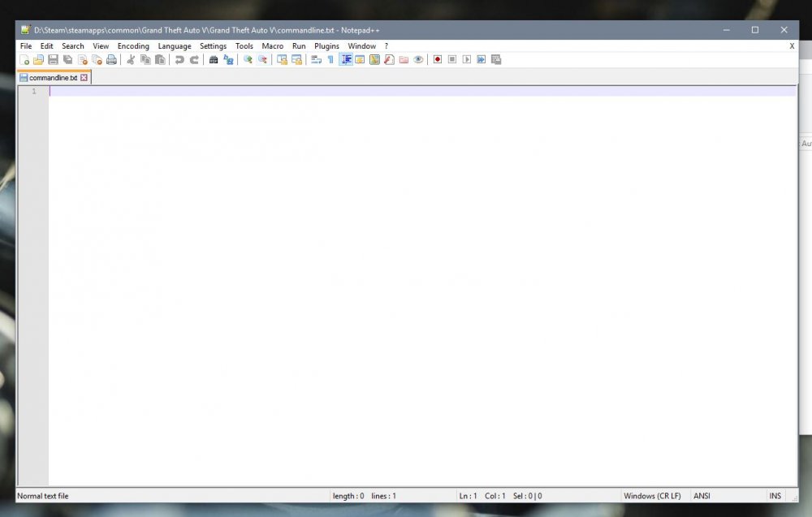Cut the selection with the scissors icon
This screenshot has height=517, width=812.
pos(131,59)
